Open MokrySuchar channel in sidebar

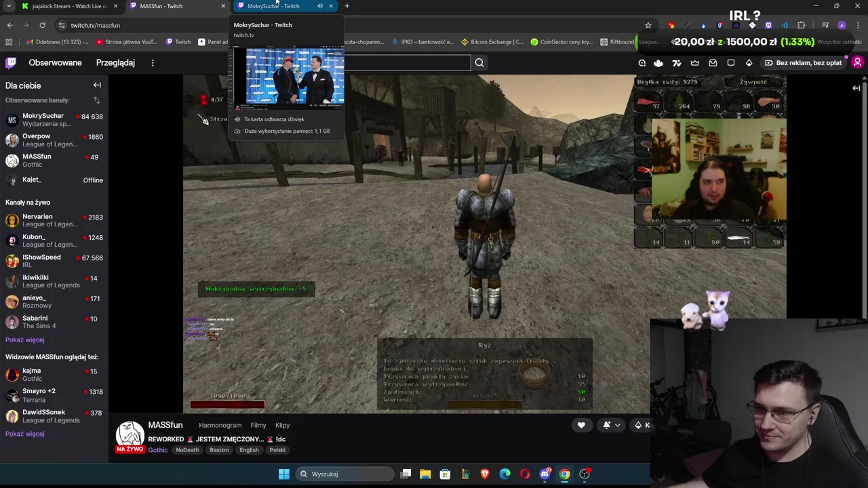(54, 120)
